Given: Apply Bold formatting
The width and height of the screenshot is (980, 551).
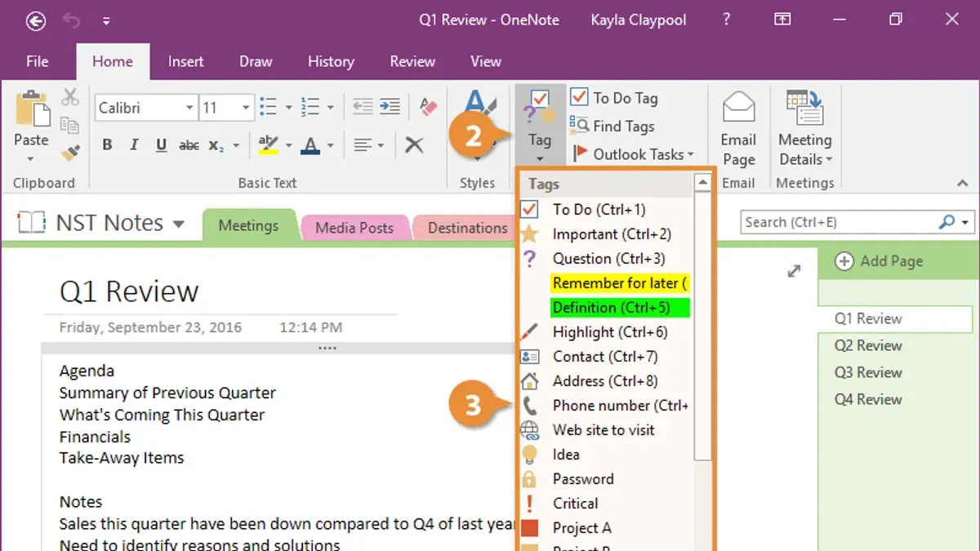Looking at the screenshot, I should click(107, 145).
